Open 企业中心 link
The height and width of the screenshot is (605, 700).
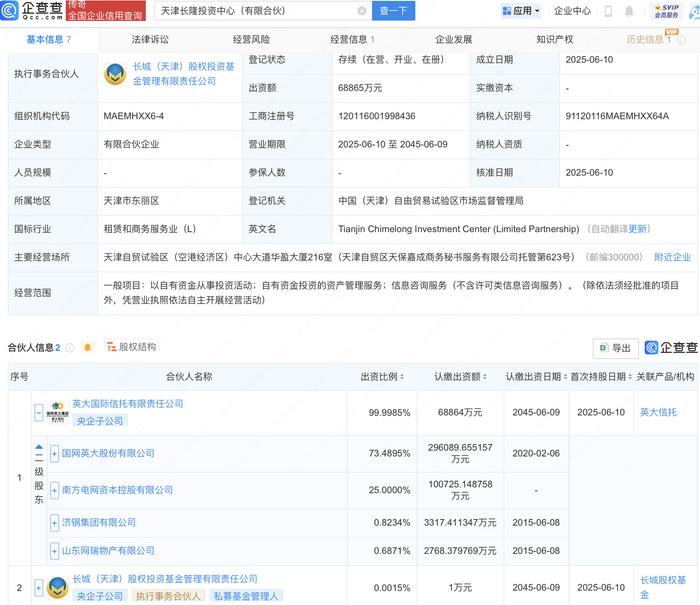click(x=572, y=11)
